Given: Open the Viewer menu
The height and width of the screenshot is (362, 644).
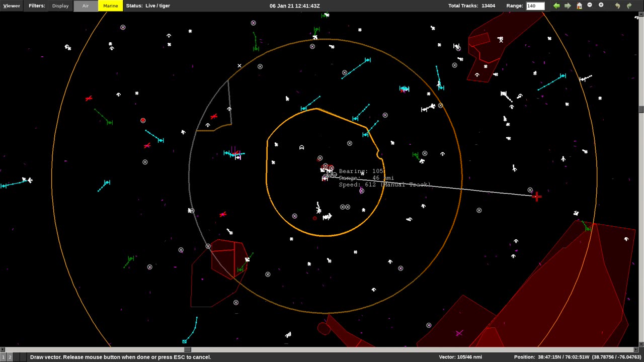Looking at the screenshot, I should (11, 6).
